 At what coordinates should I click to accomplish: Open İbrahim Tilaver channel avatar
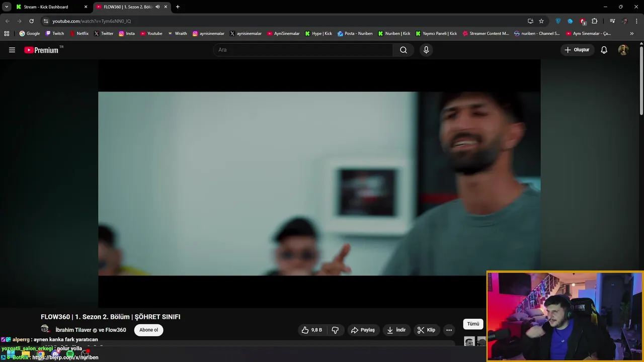coord(45,329)
